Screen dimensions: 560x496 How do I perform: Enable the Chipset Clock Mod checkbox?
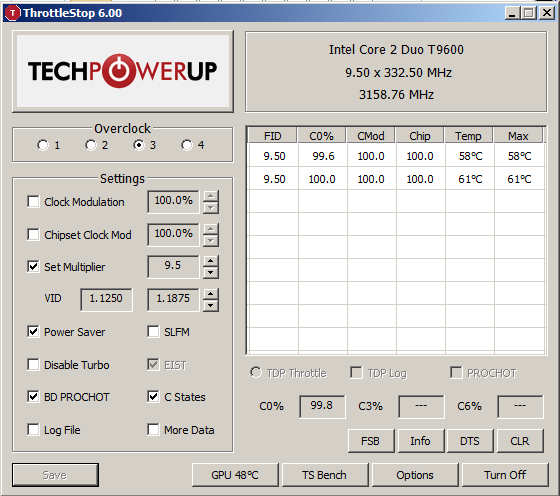[x=33, y=235]
